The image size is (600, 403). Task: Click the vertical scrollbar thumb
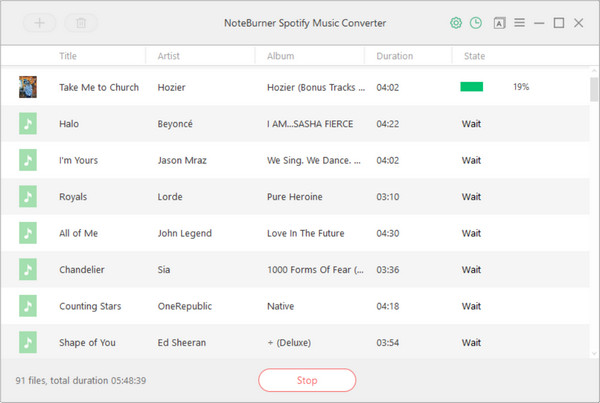[x=594, y=89]
